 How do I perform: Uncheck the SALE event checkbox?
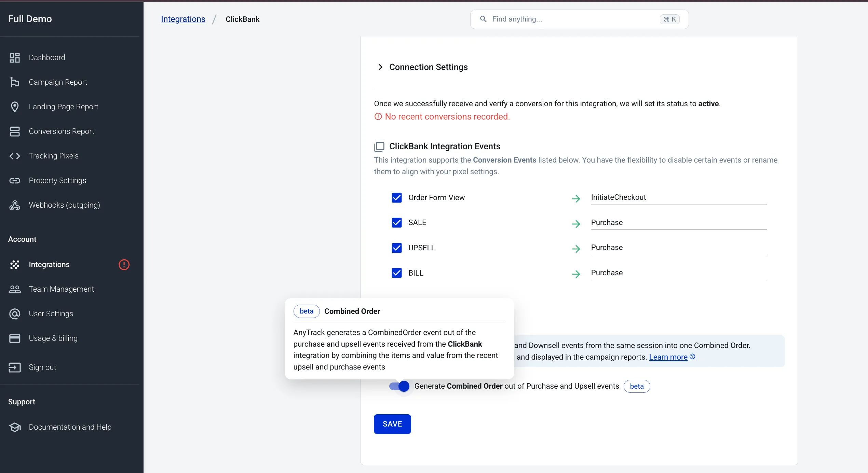point(397,223)
